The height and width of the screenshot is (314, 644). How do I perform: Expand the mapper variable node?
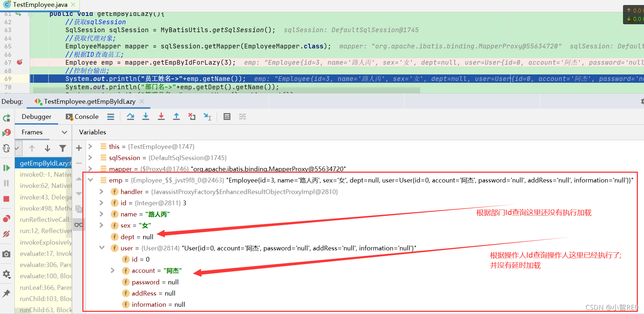coord(90,169)
